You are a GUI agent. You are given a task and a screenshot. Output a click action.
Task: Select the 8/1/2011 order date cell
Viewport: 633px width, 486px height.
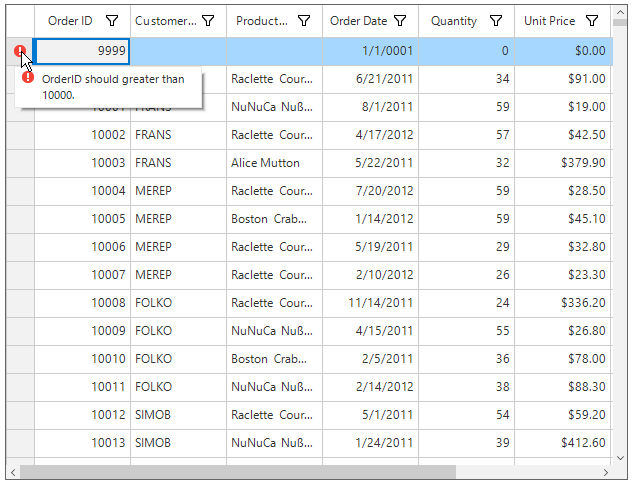pyautogui.click(x=371, y=107)
